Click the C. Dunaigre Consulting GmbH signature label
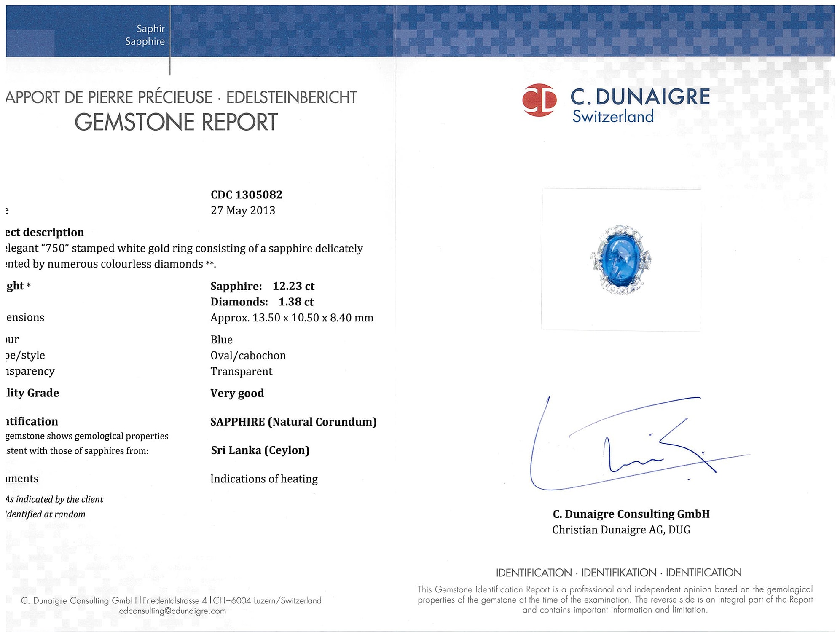This screenshot has width=840, height=632. (631, 514)
